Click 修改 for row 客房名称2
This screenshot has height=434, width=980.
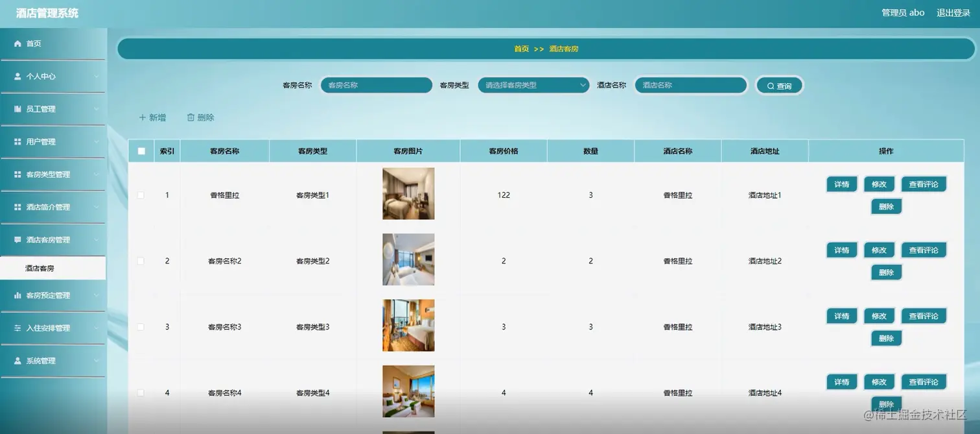click(x=879, y=250)
